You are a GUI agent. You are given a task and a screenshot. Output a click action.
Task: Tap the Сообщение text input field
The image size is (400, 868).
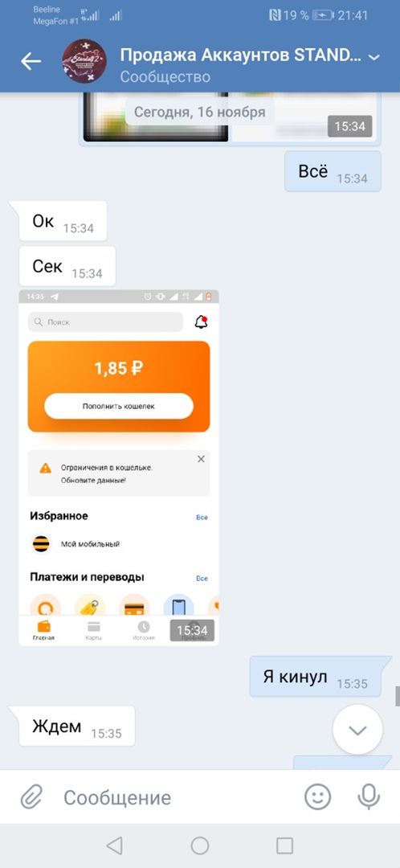[177, 798]
